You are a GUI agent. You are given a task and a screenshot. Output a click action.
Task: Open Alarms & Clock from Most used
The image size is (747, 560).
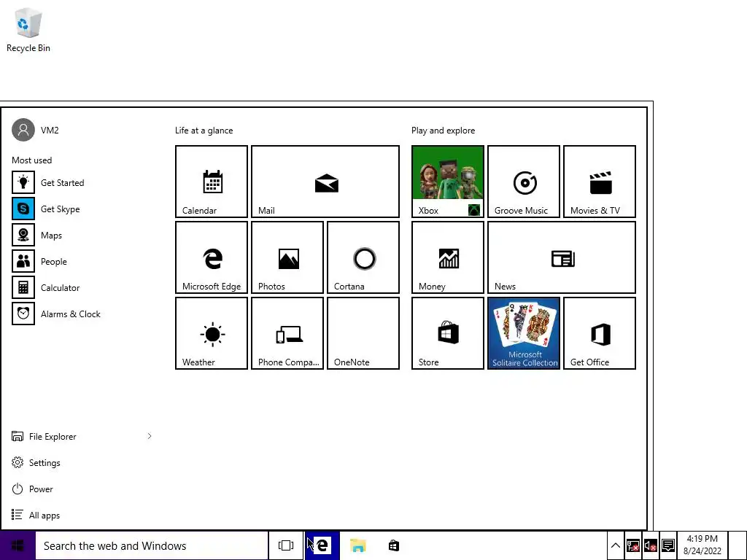click(56, 314)
